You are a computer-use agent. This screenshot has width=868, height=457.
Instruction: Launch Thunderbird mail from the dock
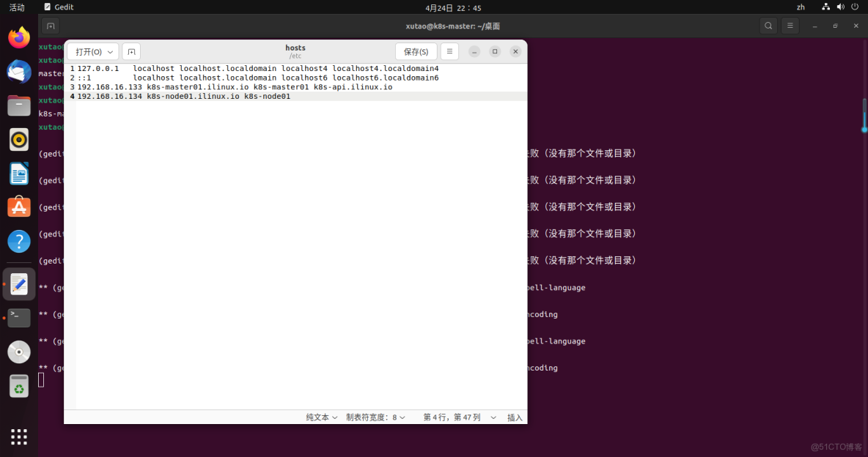click(19, 72)
